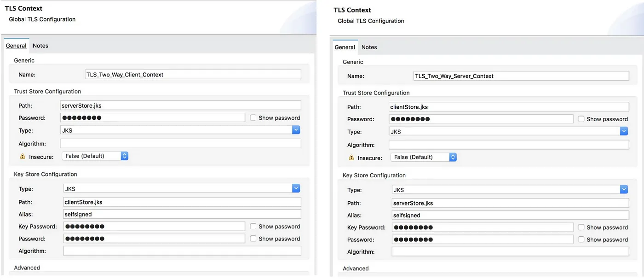Open the server trust store Type dropdown

(624, 131)
